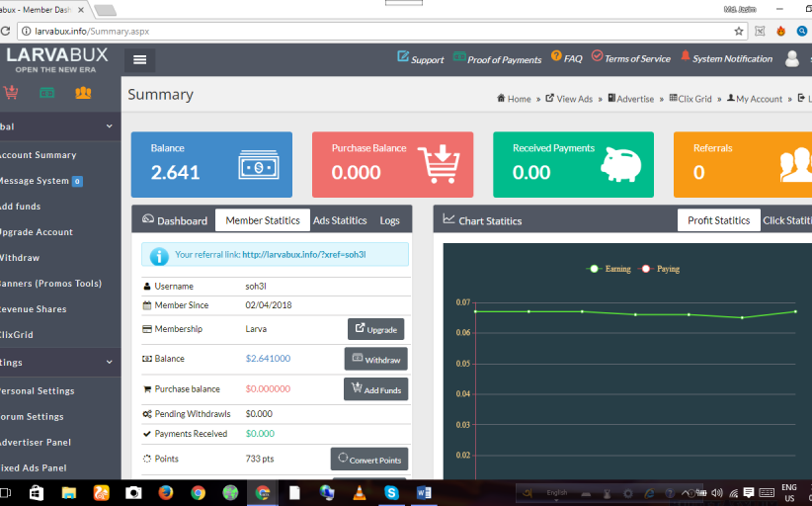The height and width of the screenshot is (506, 812).
Task: Click the orange users icon in sidebar
Action: point(83,93)
